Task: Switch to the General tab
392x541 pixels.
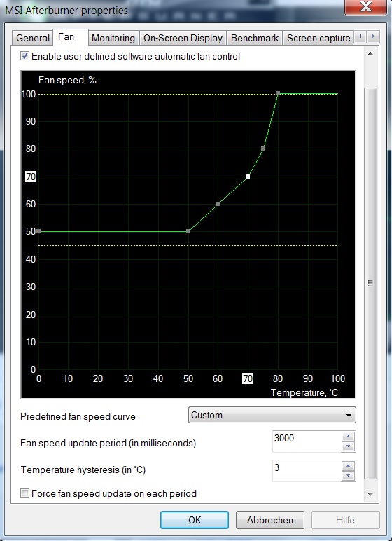Action: coord(33,38)
